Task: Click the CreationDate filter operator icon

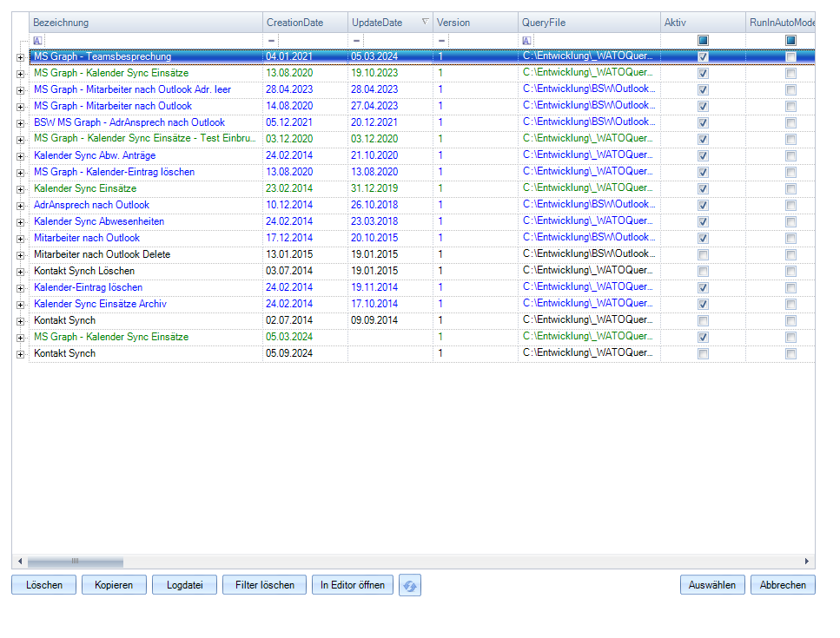Action: [272, 41]
